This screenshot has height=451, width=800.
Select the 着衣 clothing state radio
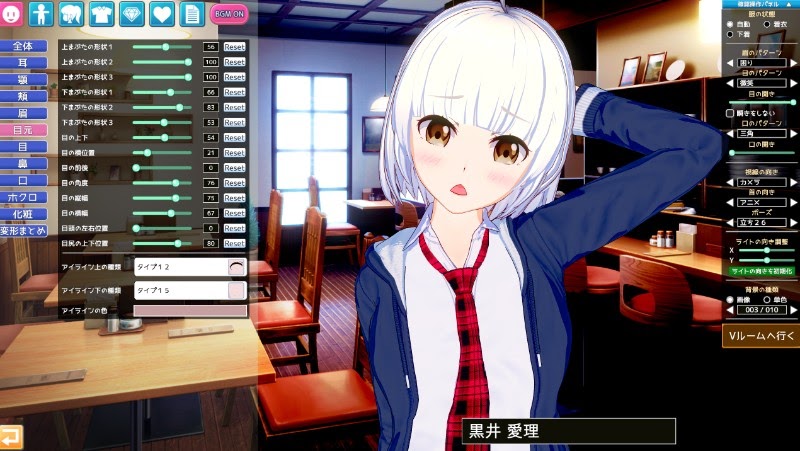766,24
